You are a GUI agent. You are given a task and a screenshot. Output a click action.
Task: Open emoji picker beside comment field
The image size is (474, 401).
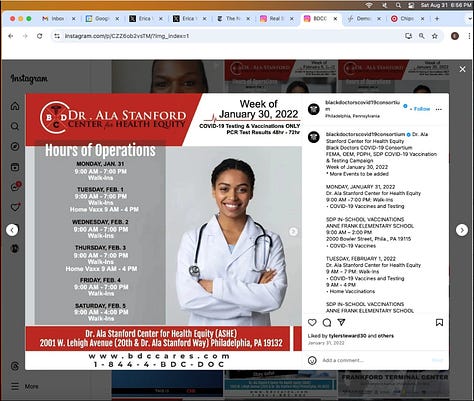(x=312, y=360)
